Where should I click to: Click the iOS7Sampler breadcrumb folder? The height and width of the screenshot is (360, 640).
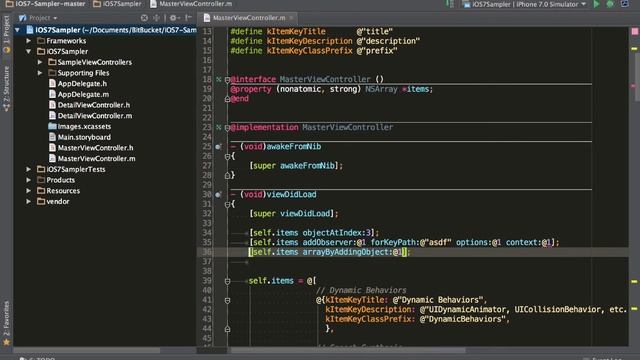pos(118,4)
